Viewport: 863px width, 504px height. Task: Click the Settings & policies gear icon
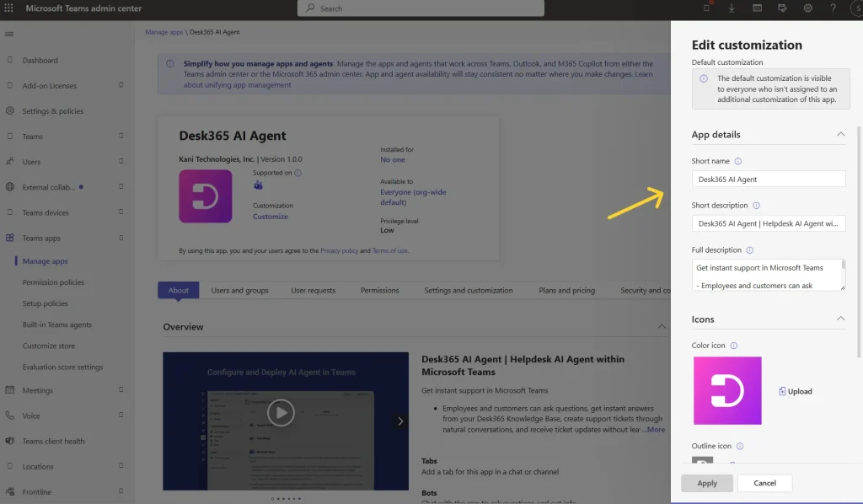point(10,110)
